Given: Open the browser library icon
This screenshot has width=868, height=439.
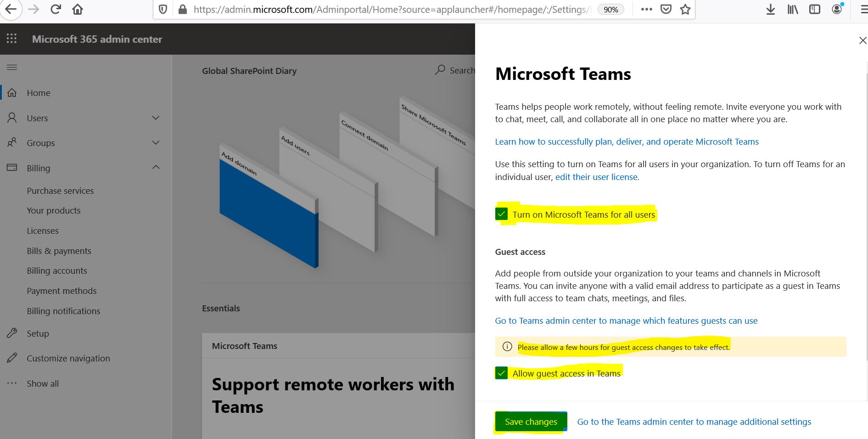Looking at the screenshot, I should click(793, 9).
